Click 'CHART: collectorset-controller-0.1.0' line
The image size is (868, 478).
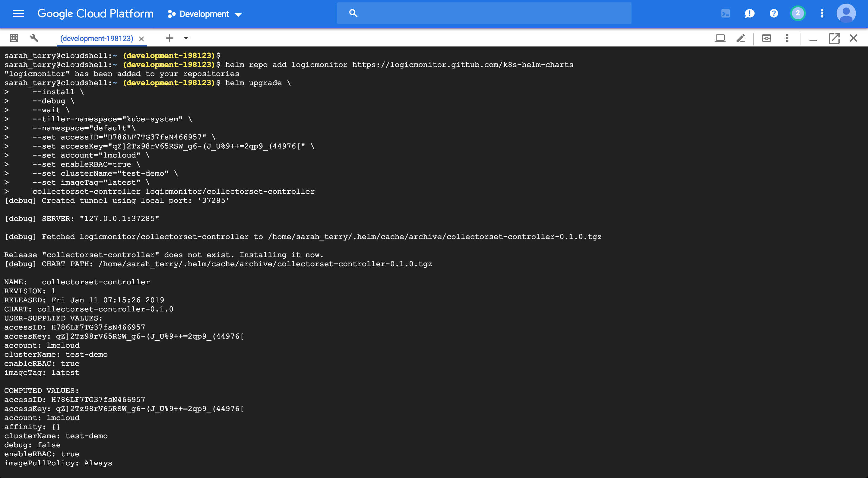tap(89, 309)
